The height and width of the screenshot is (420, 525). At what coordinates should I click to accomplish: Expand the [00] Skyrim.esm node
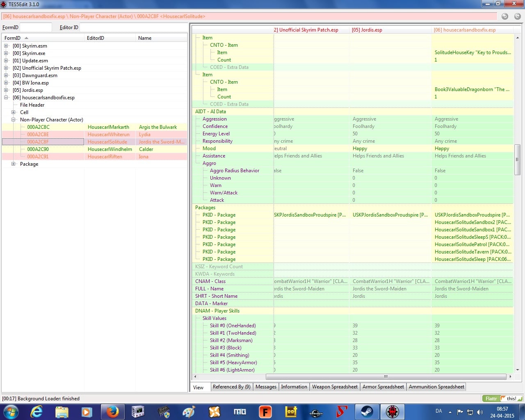click(x=6, y=46)
